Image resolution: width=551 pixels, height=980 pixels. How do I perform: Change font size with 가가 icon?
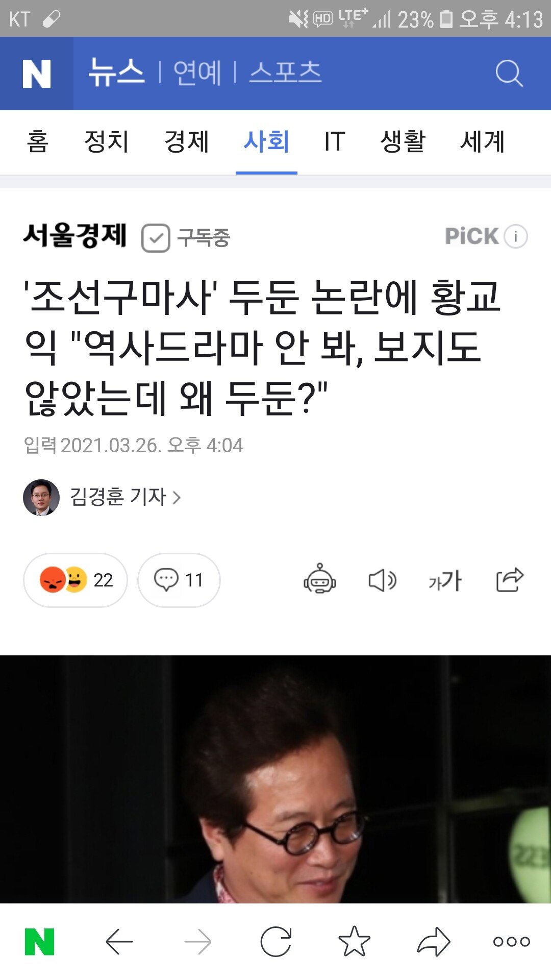click(445, 580)
